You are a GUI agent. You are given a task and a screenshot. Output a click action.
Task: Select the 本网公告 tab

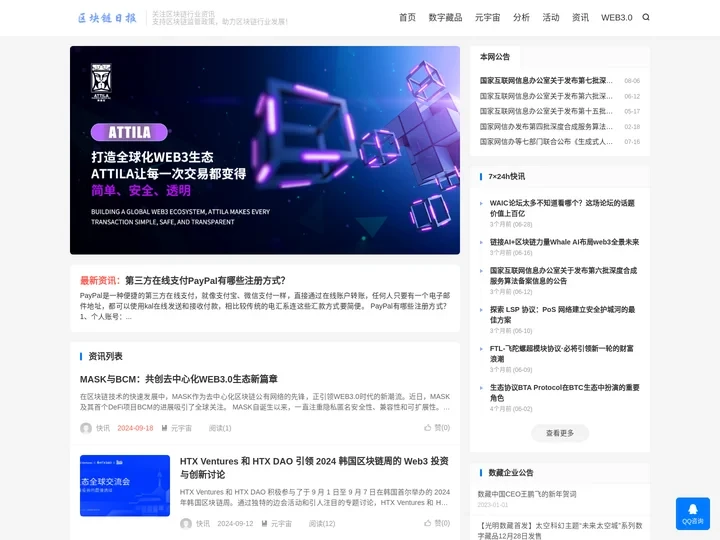[495, 57]
